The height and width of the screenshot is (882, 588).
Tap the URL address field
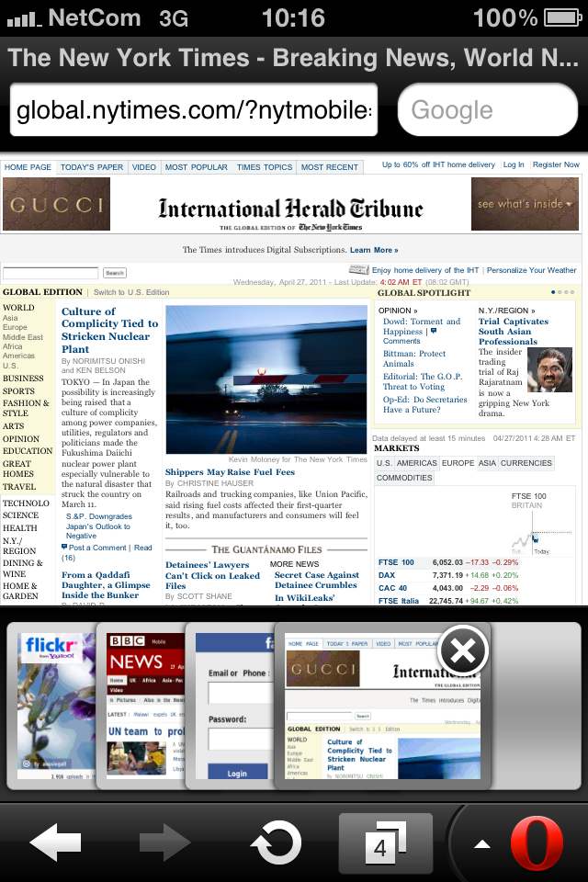(194, 111)
